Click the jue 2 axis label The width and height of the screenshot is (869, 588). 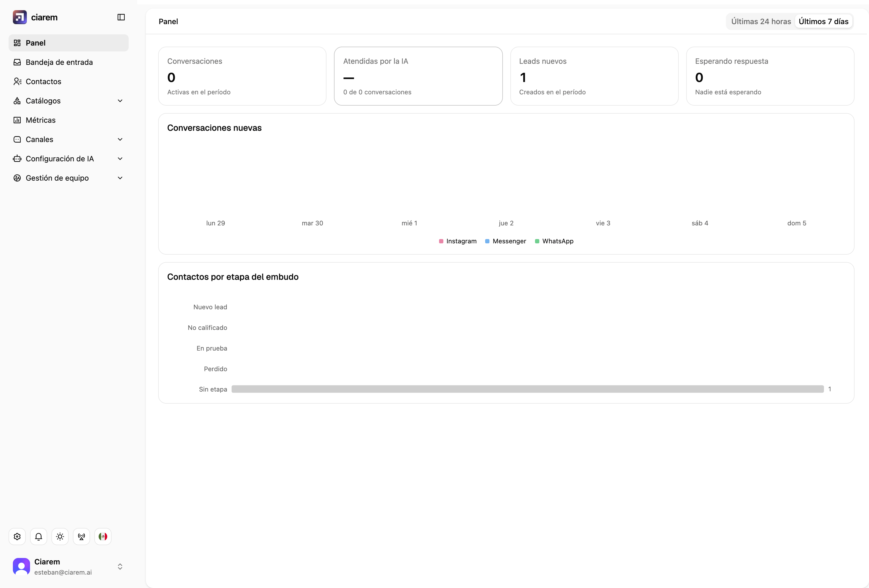pyautogui.click(x=506, y=223)
